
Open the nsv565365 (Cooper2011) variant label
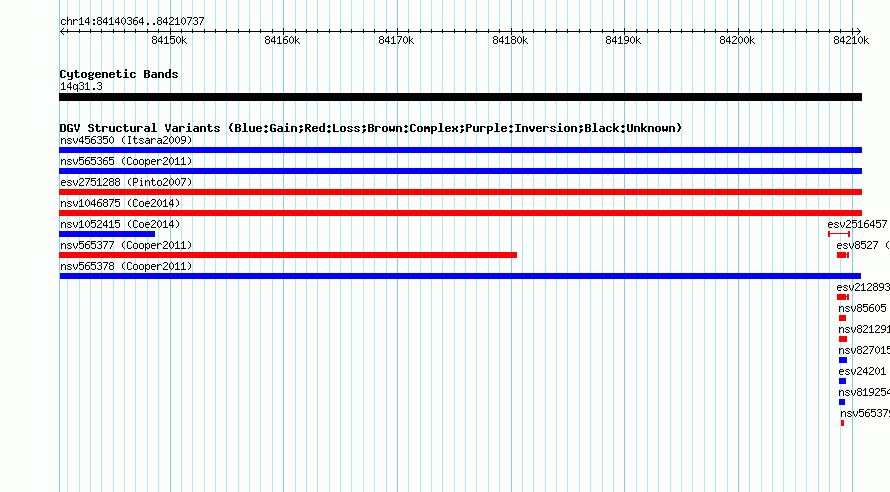coord(126,161)
